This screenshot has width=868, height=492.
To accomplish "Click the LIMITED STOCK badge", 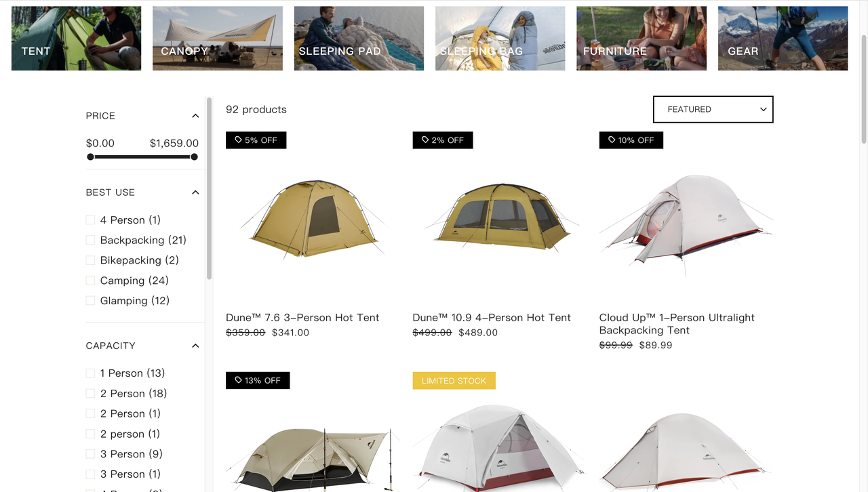I will click(x=454, y=380).
